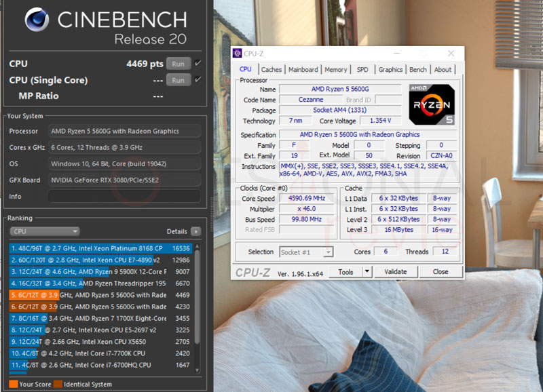The width and height of the screenshot is (543, 392).
Task: Click the Details arrow button in Ranking
Action: [196, 231]
